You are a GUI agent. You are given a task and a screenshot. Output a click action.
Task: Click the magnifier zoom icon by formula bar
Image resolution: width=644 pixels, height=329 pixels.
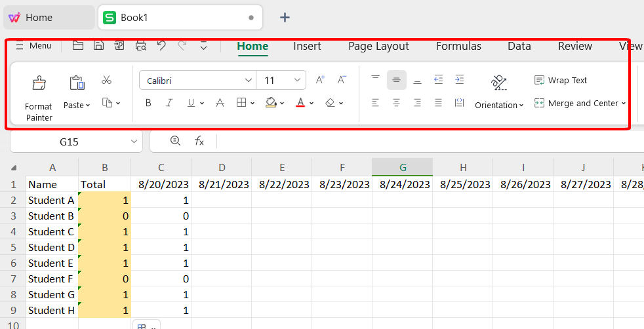tap(175, 141)
